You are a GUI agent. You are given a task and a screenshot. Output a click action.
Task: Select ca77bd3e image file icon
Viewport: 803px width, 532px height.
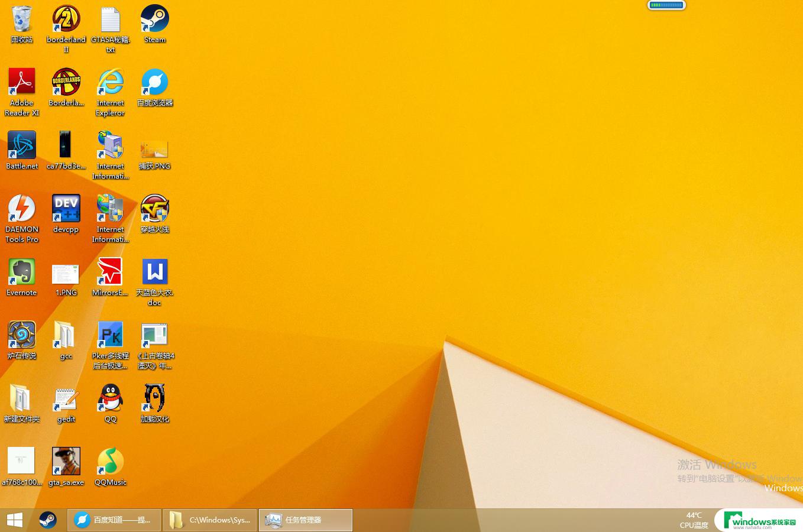click(x=66, y=151)
